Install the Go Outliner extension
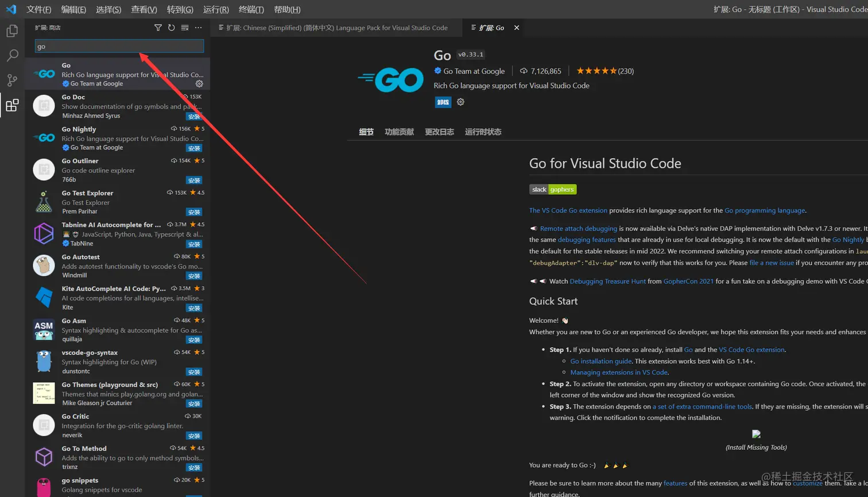The height and width of the screenshot is (497, 868). click(194, 180)
